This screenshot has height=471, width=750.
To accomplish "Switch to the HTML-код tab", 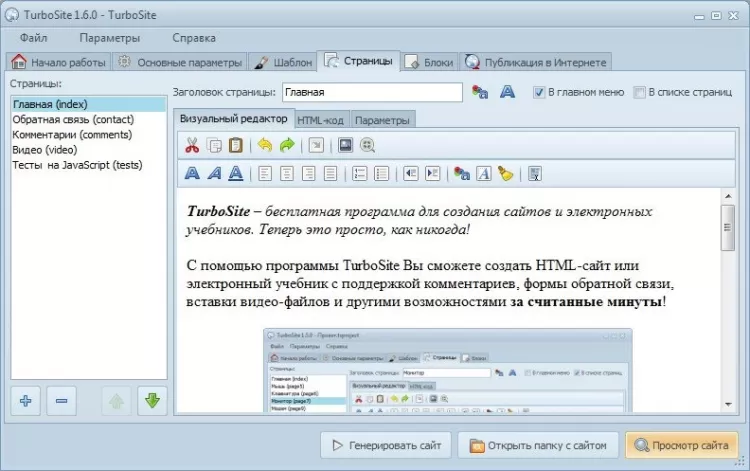I will (320, 120).
